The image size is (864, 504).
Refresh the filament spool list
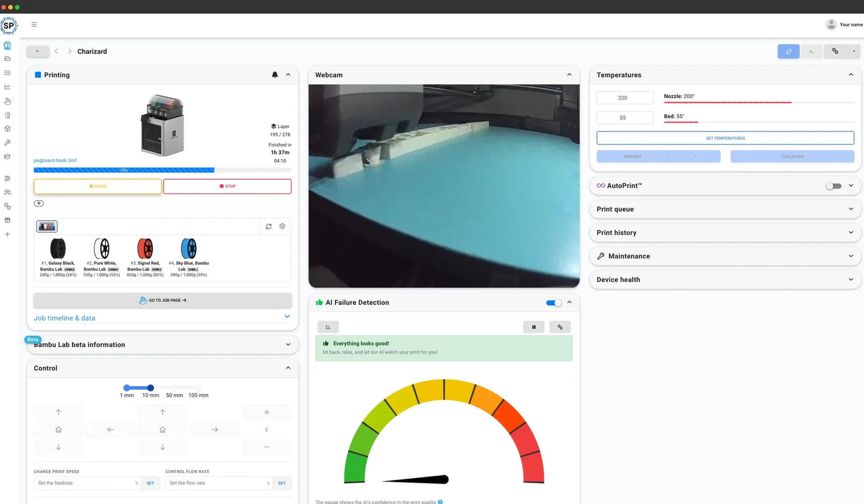pos(269,226)
